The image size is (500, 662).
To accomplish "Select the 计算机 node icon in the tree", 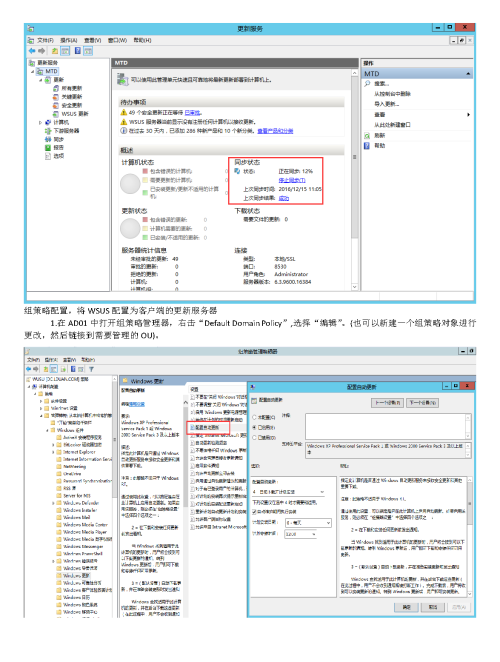I will point(48,122).
